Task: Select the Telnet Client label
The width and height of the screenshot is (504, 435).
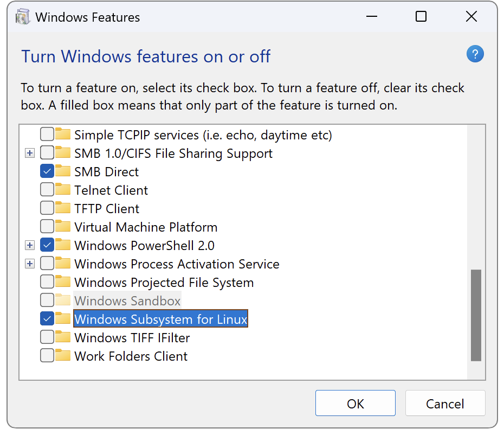Action: point(111,190)
